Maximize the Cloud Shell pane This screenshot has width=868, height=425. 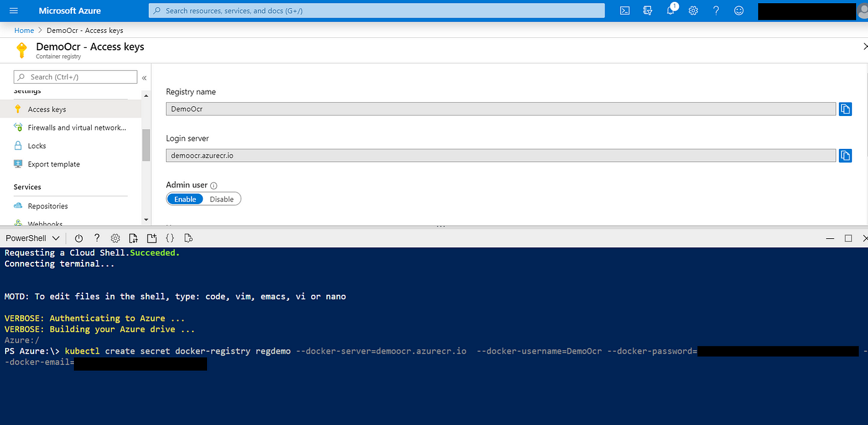(x=848, y=238)
